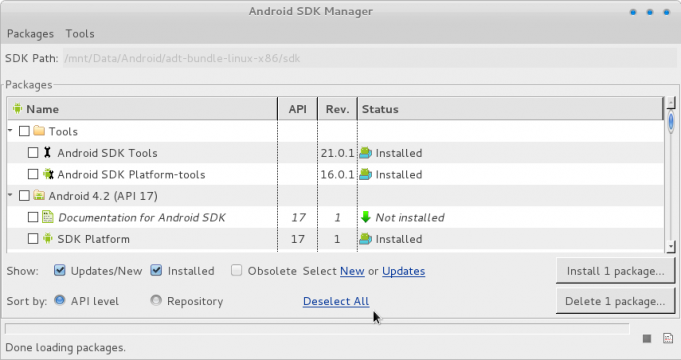Click the Android robot icon in Name header
Image resolution: width=681 pixels, height=360 pixels.
click(17, 109)
